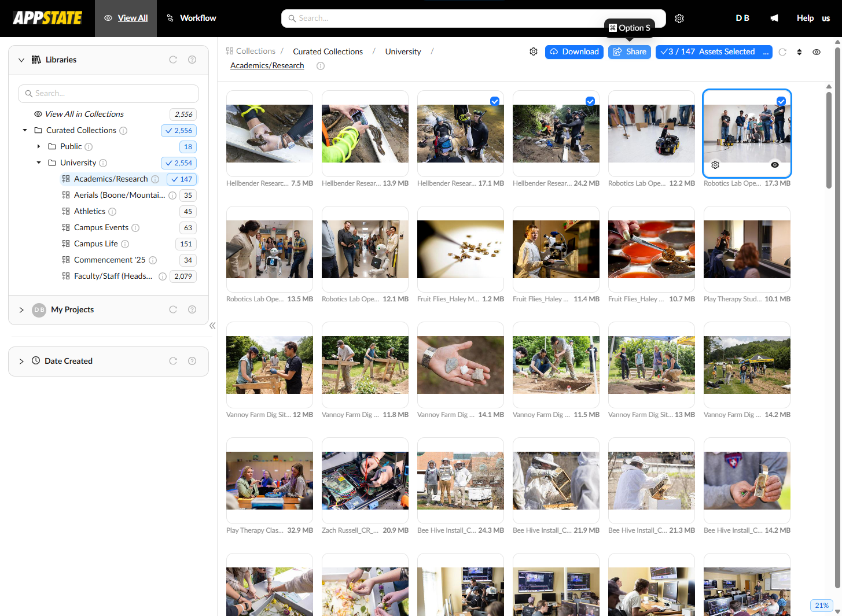Toggle the University 2,554 selection badge
The image size is (842, 616).
(x=179, y=163)
